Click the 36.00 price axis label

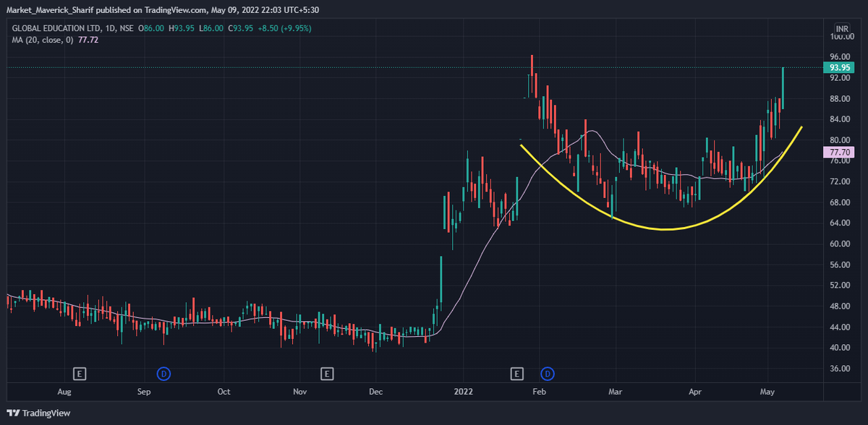(x=839, y=369)
